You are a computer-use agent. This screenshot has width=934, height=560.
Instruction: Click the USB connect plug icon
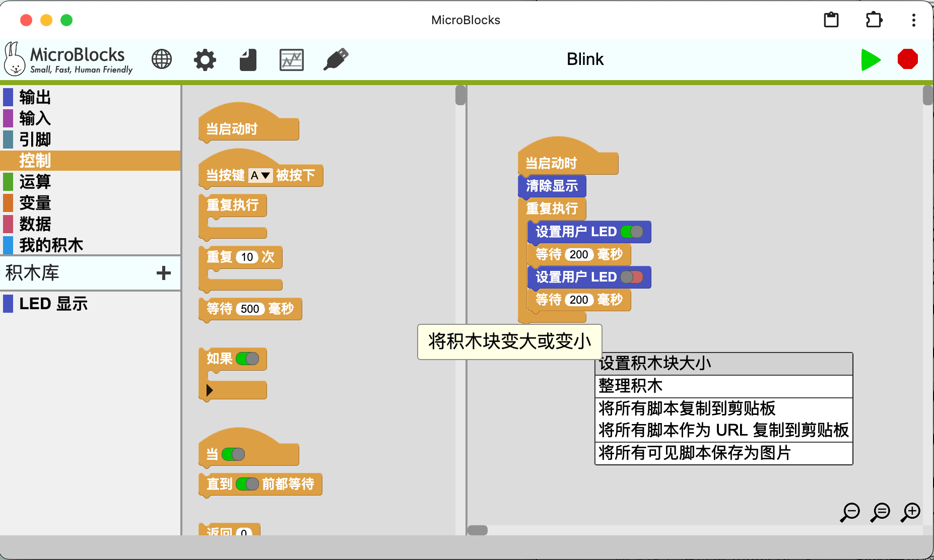tap(336, 59)
